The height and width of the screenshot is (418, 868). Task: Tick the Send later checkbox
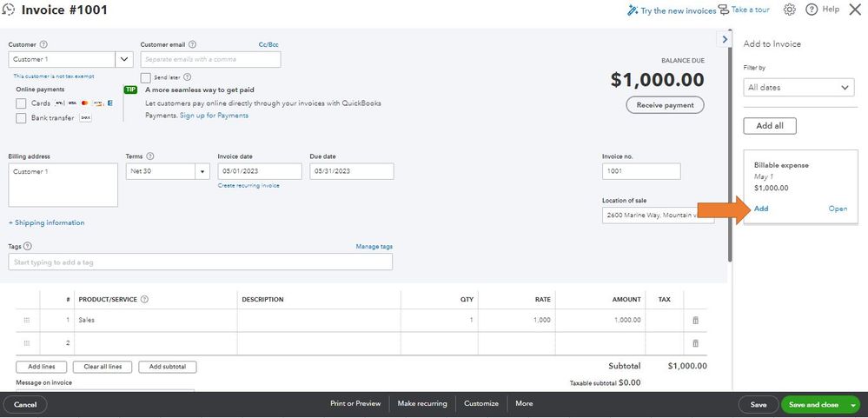pyautogui.click(x=146, y=77)
